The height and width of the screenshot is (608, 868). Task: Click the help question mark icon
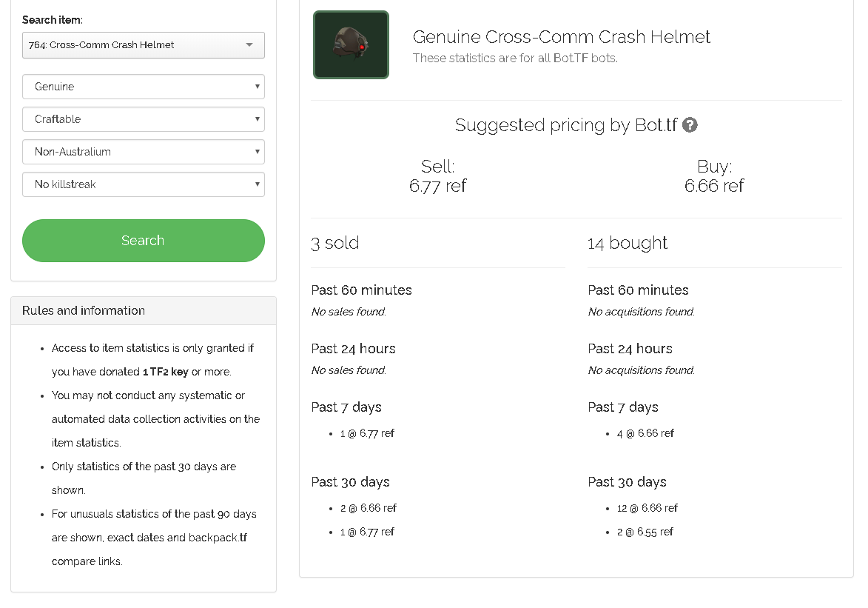coord(690,125)
